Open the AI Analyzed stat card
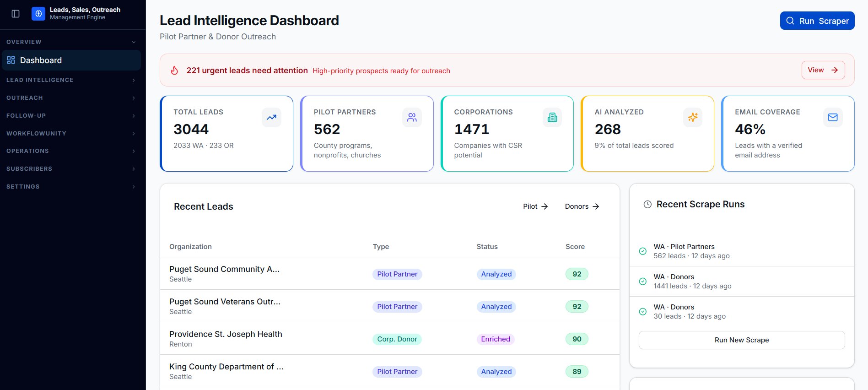Viewport: 868px width, 390px height. pyautogui.click(x=647, y=134)
